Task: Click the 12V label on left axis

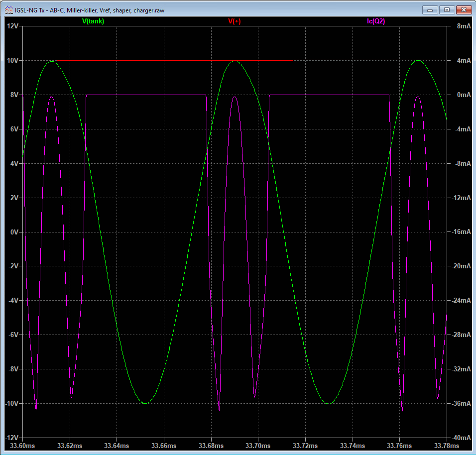Action: tap(12, 26)
